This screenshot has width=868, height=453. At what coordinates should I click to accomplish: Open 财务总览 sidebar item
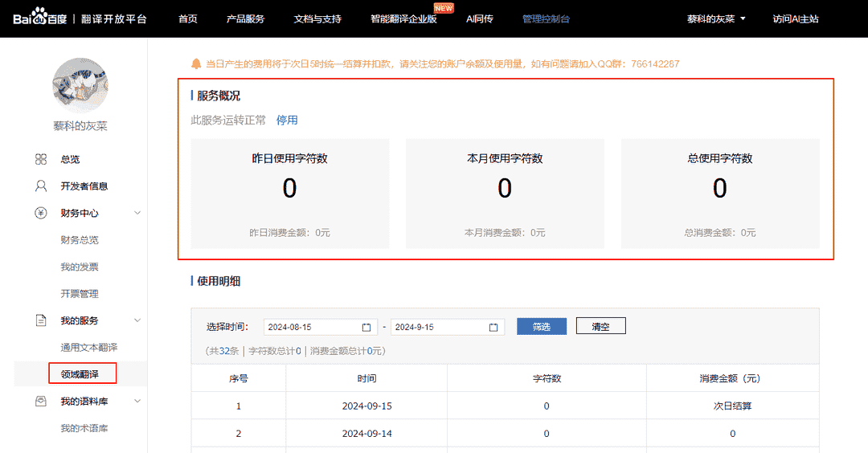click(79, 240)
